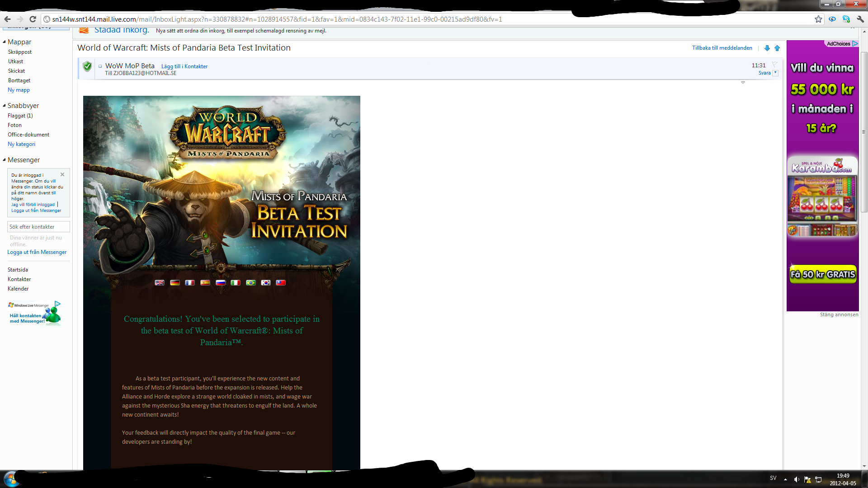
Task: Select the Taiwan flag language icon
Action: (281, 283)
